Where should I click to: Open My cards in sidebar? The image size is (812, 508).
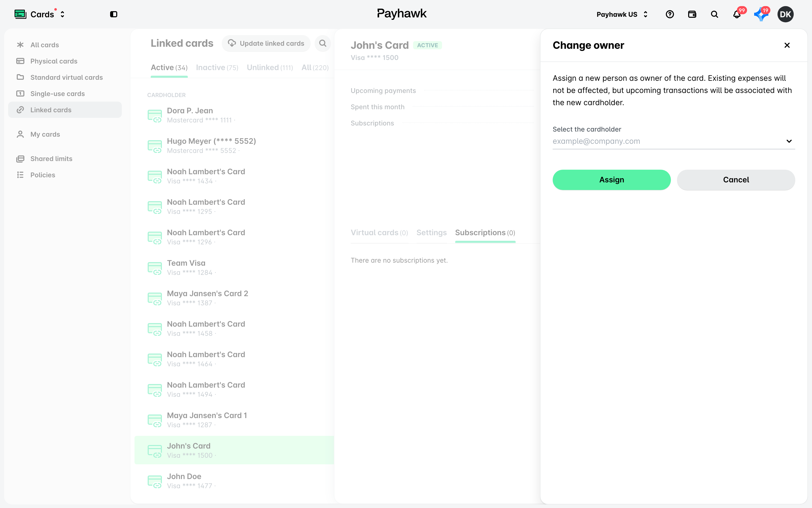pos(65,134)
